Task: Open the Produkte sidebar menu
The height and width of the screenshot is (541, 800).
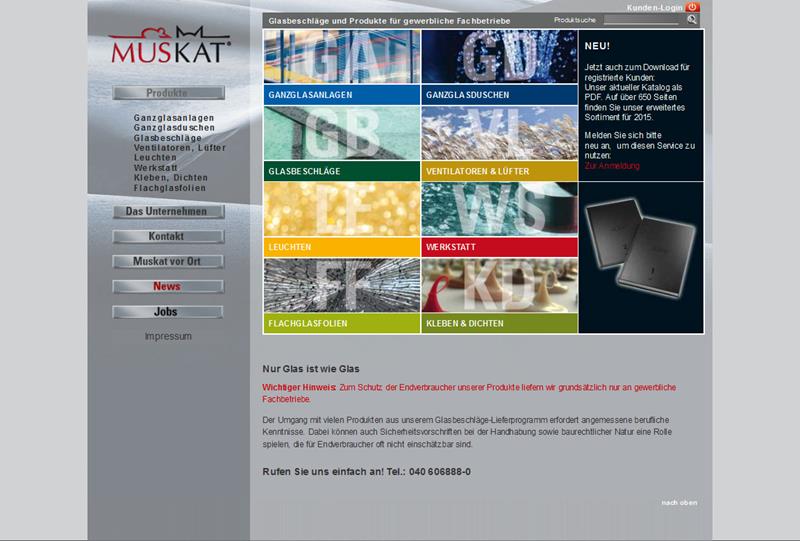Action: point(168,93)
